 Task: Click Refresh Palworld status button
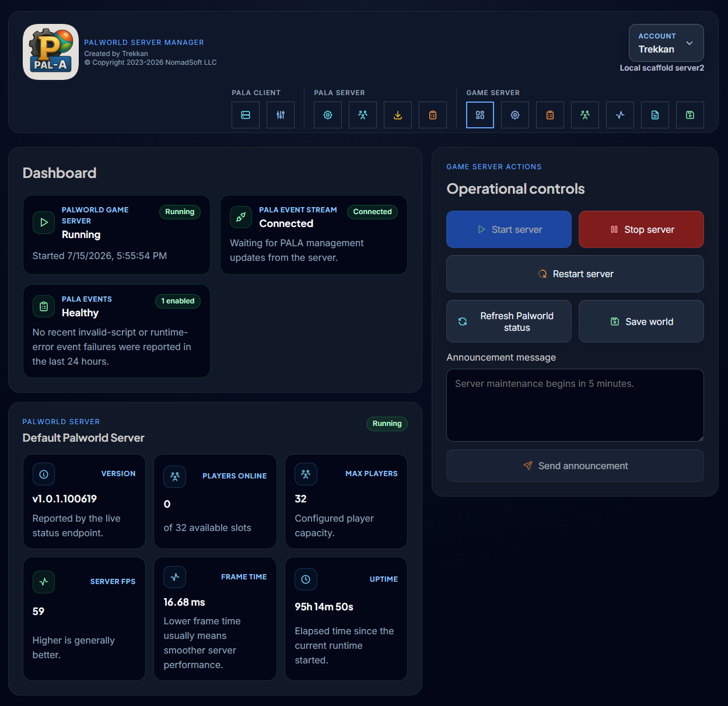click(509, 321)
